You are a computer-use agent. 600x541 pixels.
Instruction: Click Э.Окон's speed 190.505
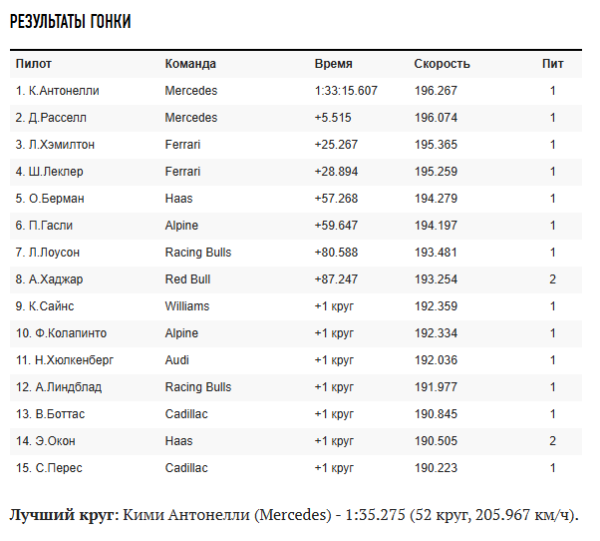(x=436, y=441)
